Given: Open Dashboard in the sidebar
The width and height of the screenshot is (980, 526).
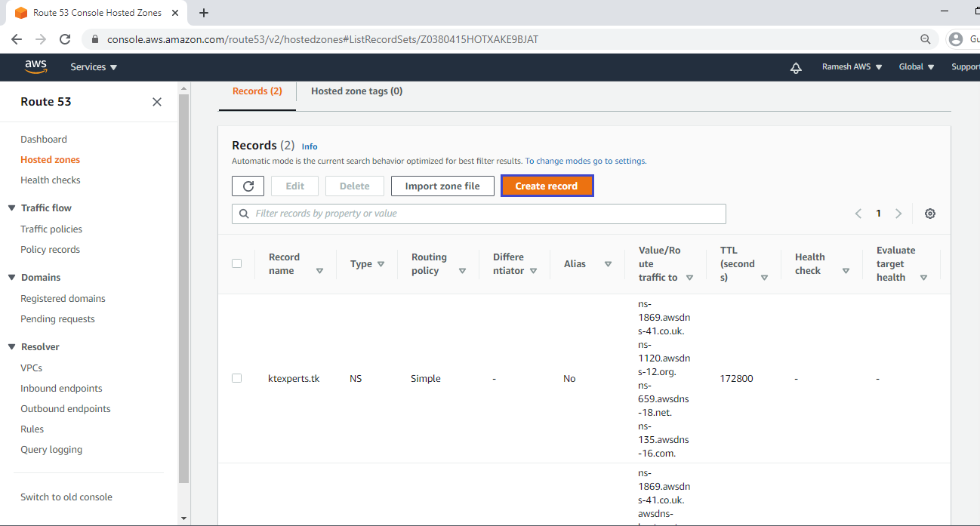Looking at the screenshot, I should [44, 140].
